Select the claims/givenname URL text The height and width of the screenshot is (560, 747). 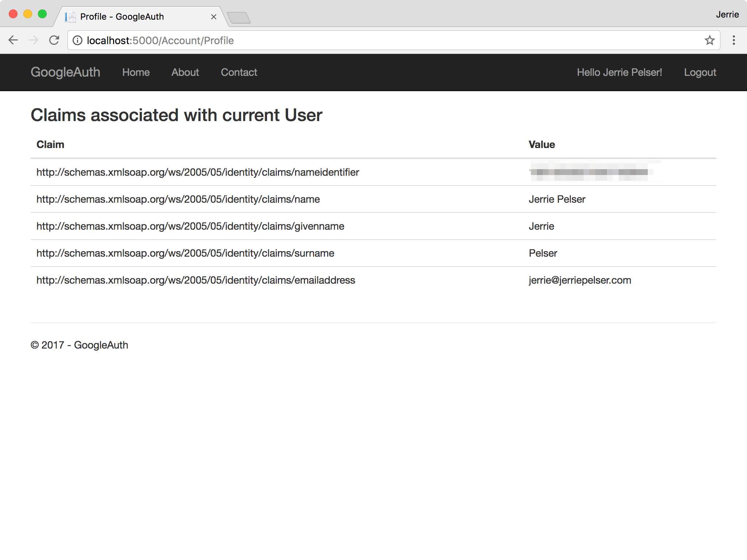pyautogui.click(x=190, y=226)
